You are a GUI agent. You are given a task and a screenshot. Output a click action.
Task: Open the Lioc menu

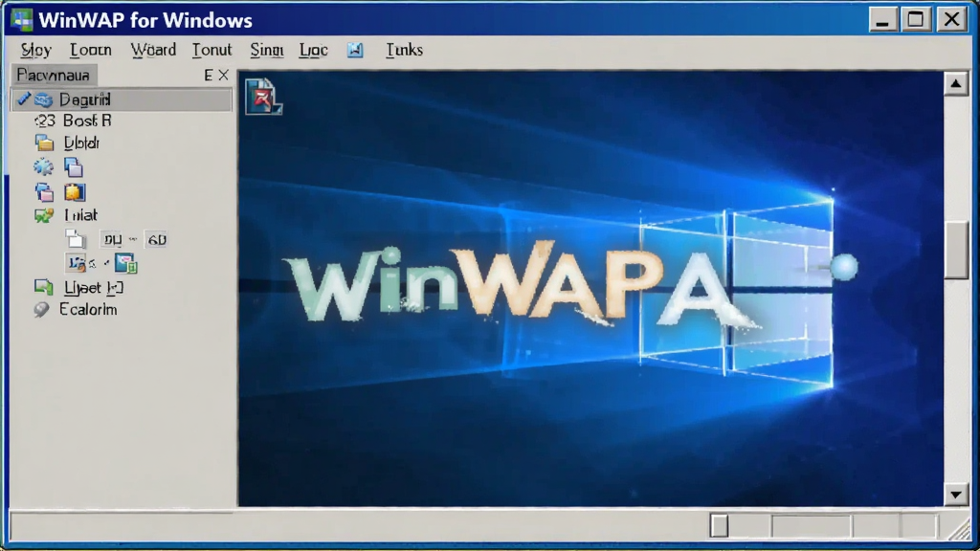(313, 50)
